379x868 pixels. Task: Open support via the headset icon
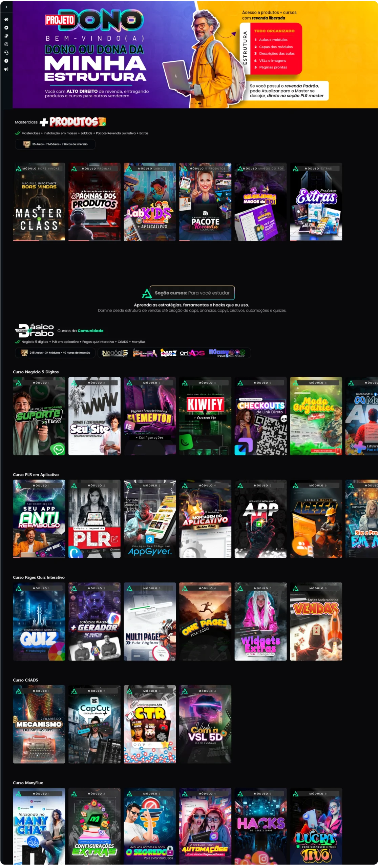pyautogui.click(x=6, y=53)
